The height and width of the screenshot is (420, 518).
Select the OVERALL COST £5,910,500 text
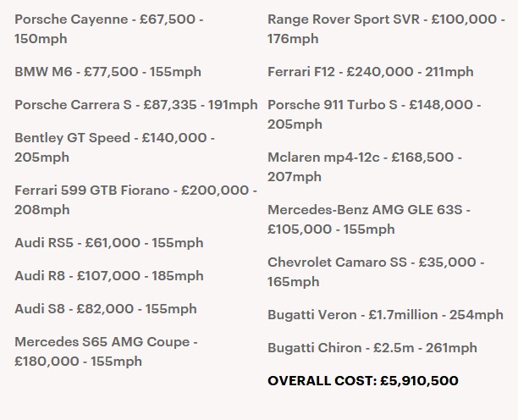pyautogui.click(x=363, y=381)
